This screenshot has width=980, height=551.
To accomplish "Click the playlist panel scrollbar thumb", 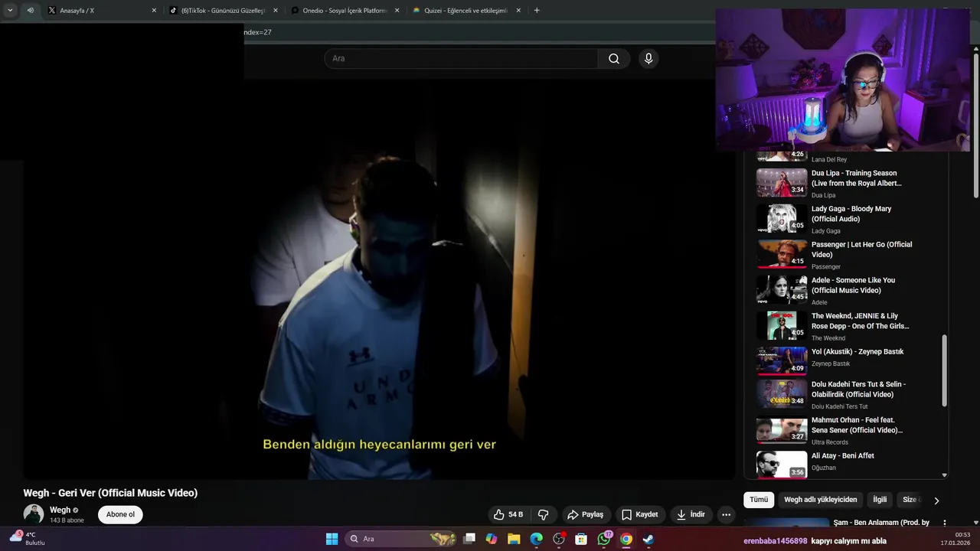I will pyautogui.click(x=944, y=371).
